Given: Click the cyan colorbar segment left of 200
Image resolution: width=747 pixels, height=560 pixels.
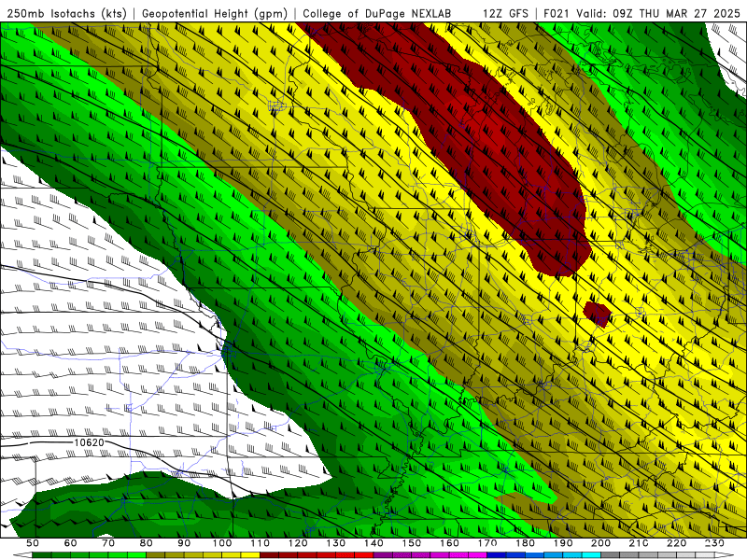Looking at the screenshot, I should [591, 555].
